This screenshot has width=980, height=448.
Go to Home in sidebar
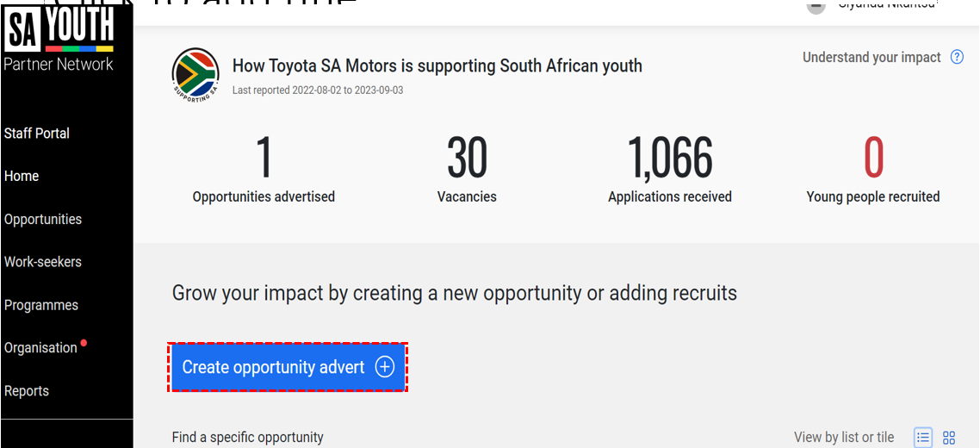coord(22,177)
